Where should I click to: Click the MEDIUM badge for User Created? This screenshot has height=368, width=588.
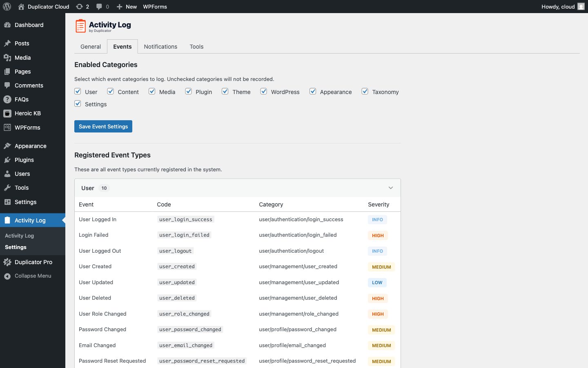[381, 267]
